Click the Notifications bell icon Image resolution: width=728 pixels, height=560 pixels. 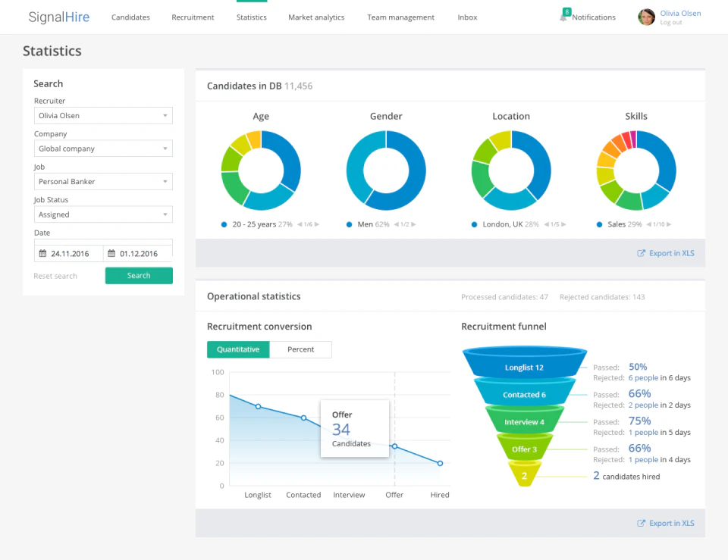coord(563,17)
